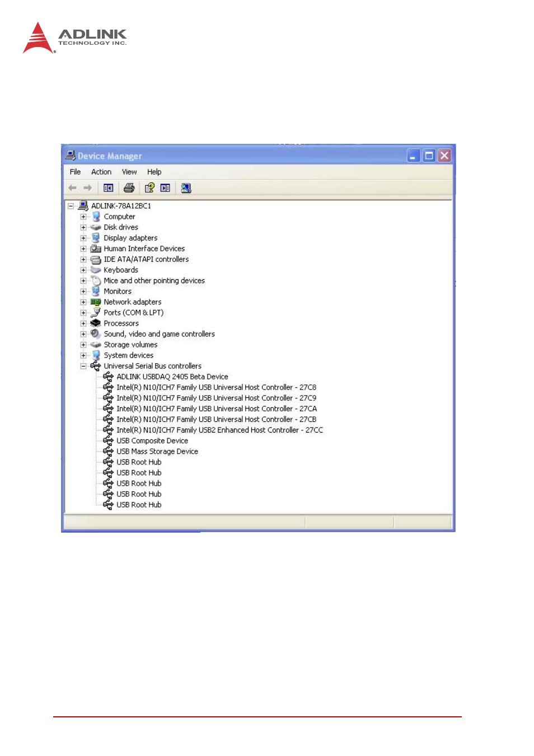
Task: Maximize the Device Manager window
Action: (x=429, y=156)
